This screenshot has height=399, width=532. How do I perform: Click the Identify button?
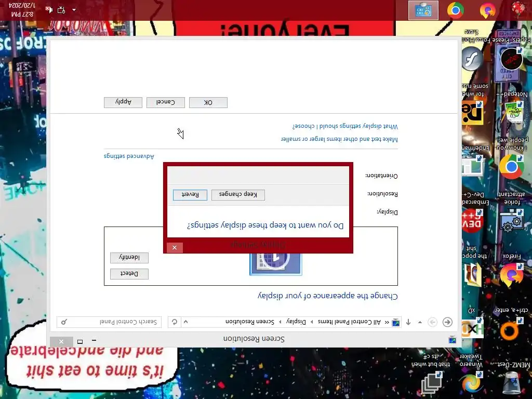click(x=129, y=258)
